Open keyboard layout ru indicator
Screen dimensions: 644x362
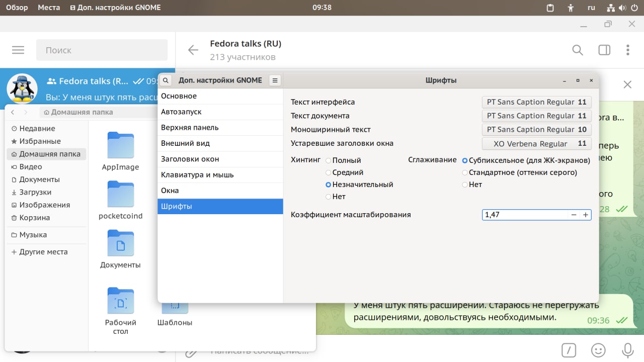pos(592,8)
